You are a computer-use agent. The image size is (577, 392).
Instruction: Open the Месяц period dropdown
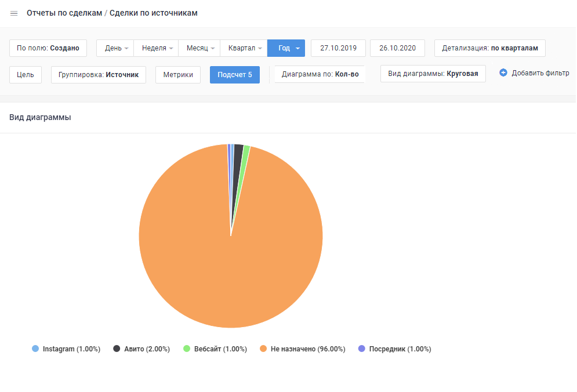[199, 48]
